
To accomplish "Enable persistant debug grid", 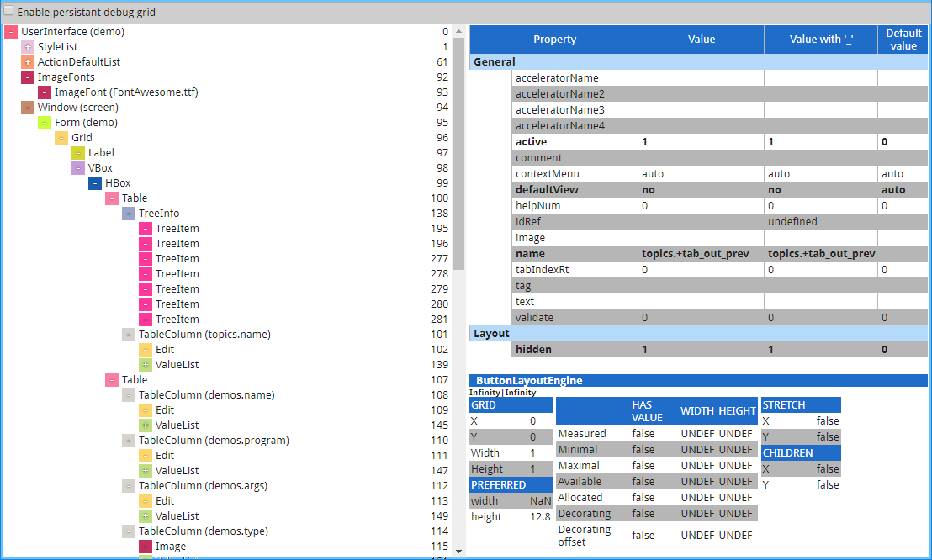I will click(8, 12).
